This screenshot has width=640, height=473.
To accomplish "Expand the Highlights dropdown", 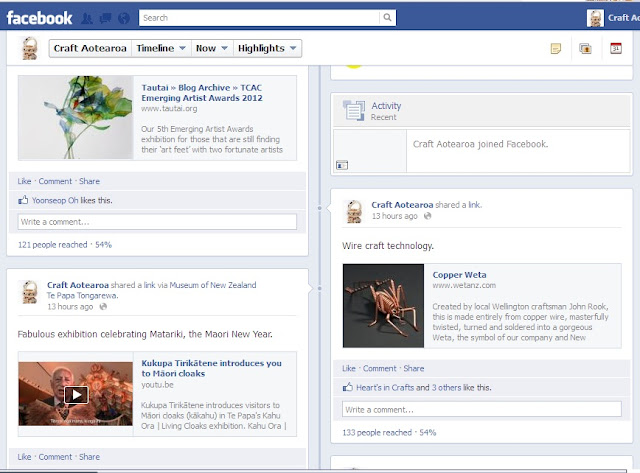I will (267, 48).
